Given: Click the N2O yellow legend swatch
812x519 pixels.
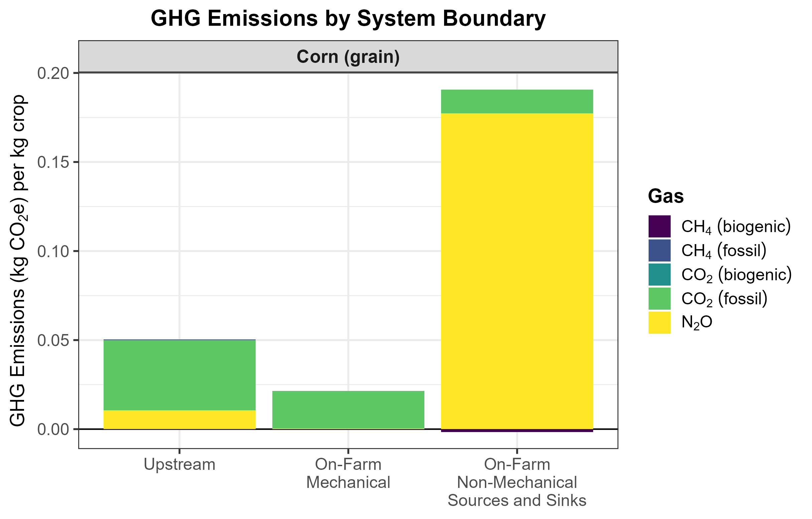Looking at the screenshot, I should 659,323.
